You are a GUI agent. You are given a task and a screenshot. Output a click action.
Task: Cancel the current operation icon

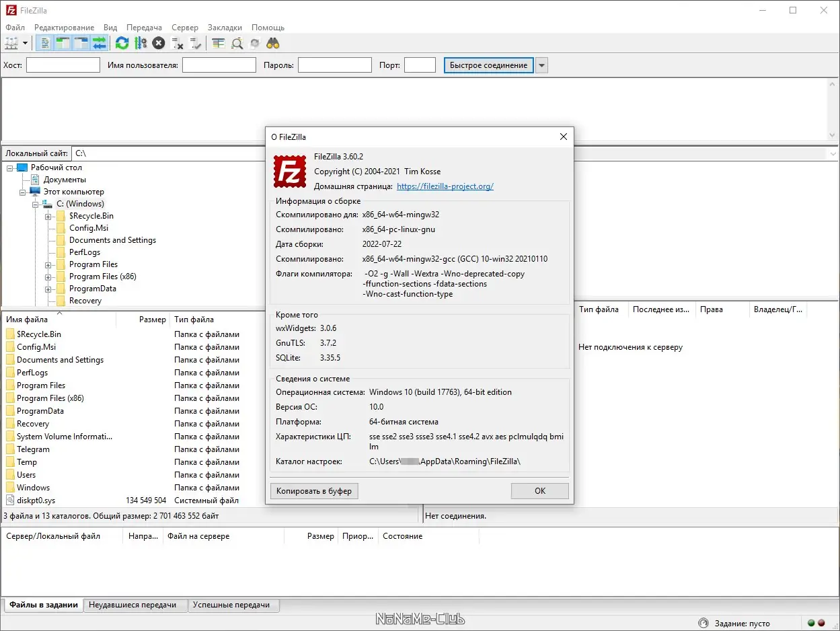click(158, 43)
